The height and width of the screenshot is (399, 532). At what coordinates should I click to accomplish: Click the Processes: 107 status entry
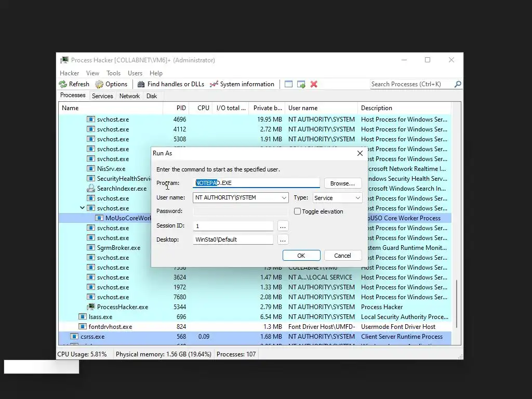236,354
